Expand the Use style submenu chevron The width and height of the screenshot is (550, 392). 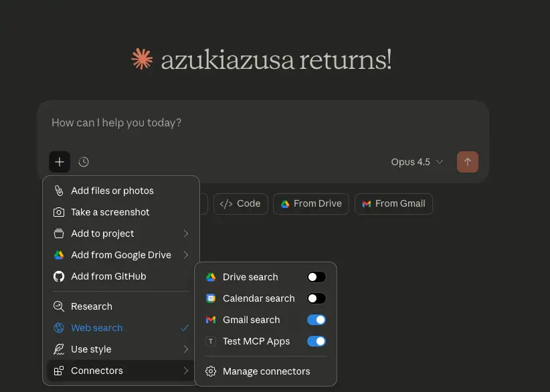(185, 349)
